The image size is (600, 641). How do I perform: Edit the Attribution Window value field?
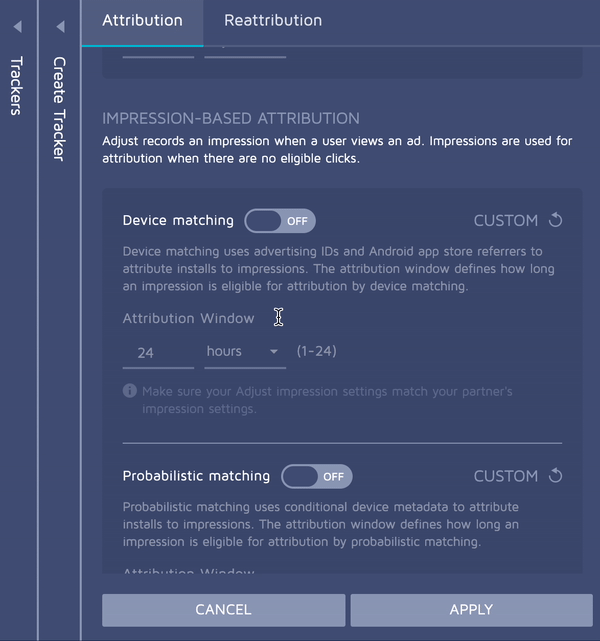click(x=157, y=352)
